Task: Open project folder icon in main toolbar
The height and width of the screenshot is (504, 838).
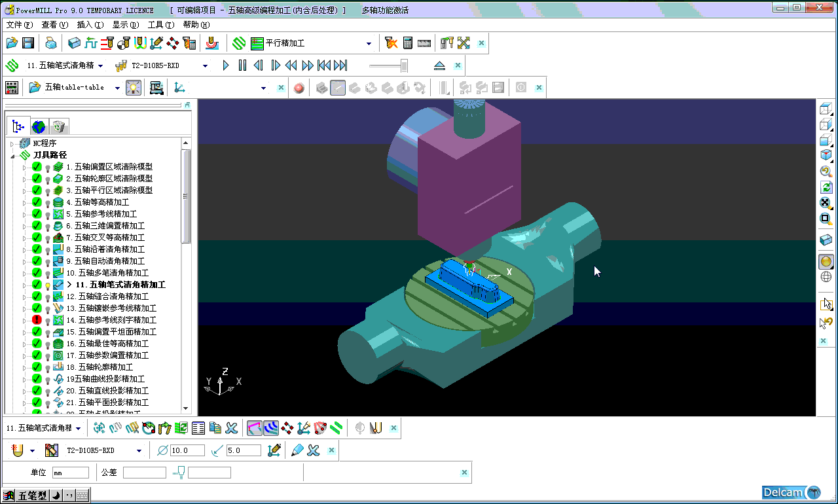Action: (12, 43)
